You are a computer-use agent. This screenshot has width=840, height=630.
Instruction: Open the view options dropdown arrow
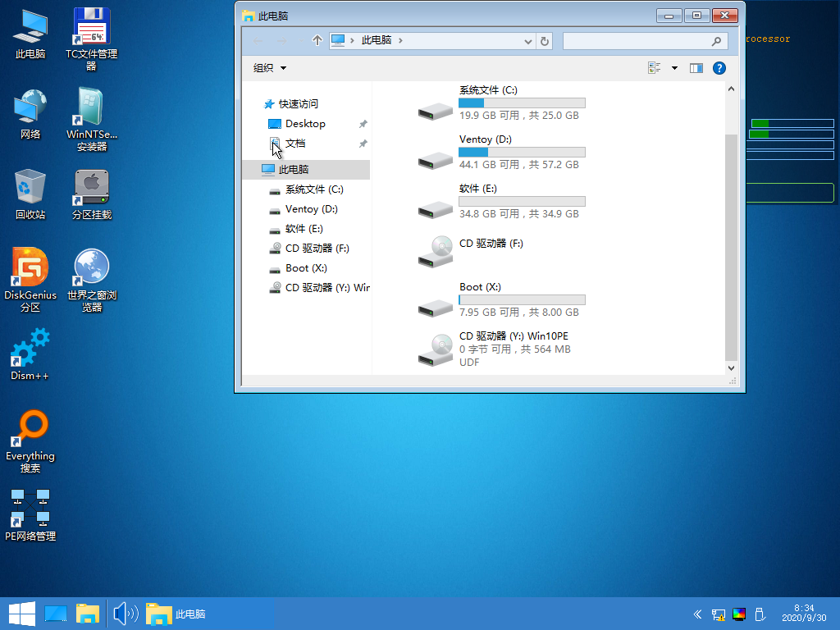point(674,68)
